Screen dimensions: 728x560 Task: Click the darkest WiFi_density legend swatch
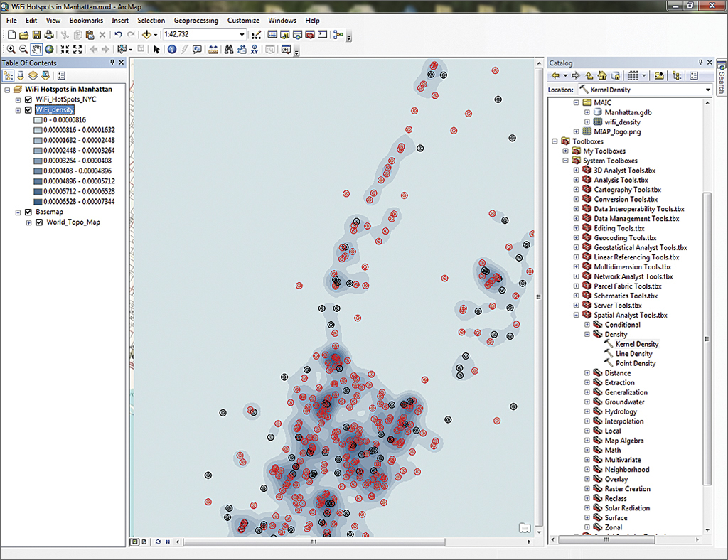pos(37,202)
